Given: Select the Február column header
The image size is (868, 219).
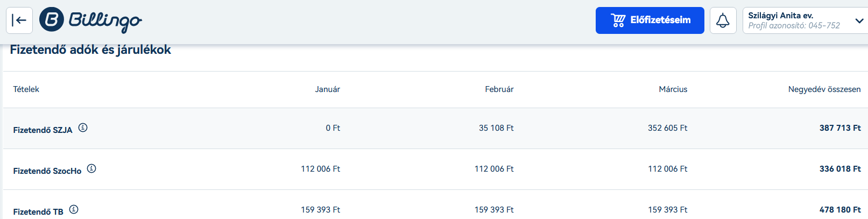Looking at the screenshot, I should point(499,89).
